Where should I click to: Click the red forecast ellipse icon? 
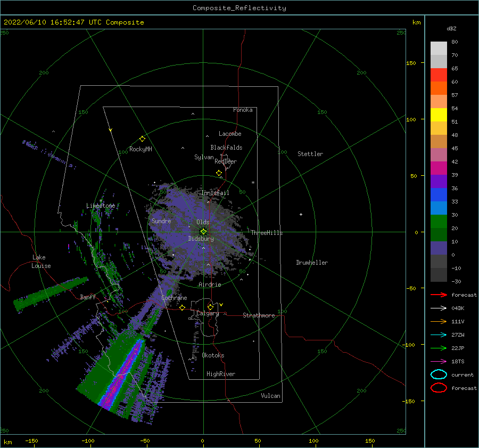pyautogui.click(x=439, y=388)
